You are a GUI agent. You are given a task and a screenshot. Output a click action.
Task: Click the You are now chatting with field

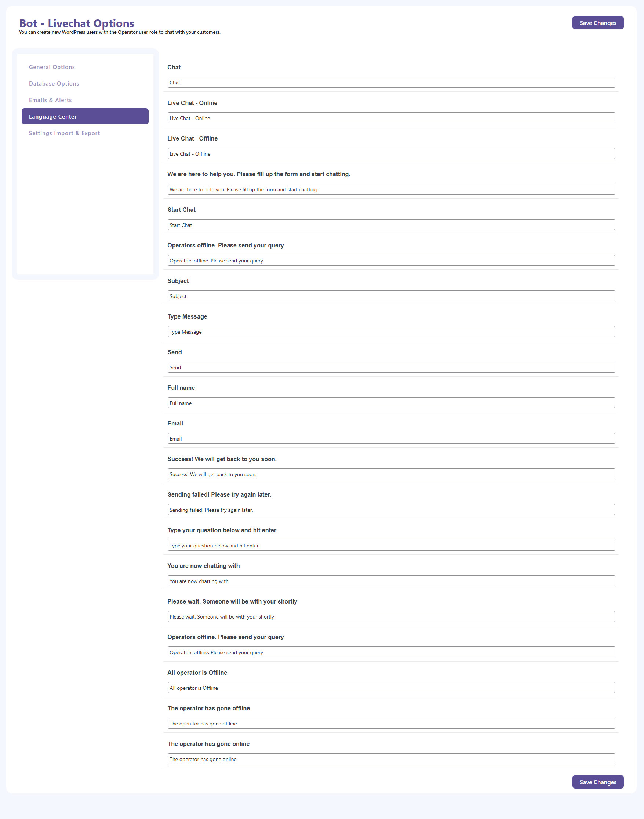coord(391,581)
